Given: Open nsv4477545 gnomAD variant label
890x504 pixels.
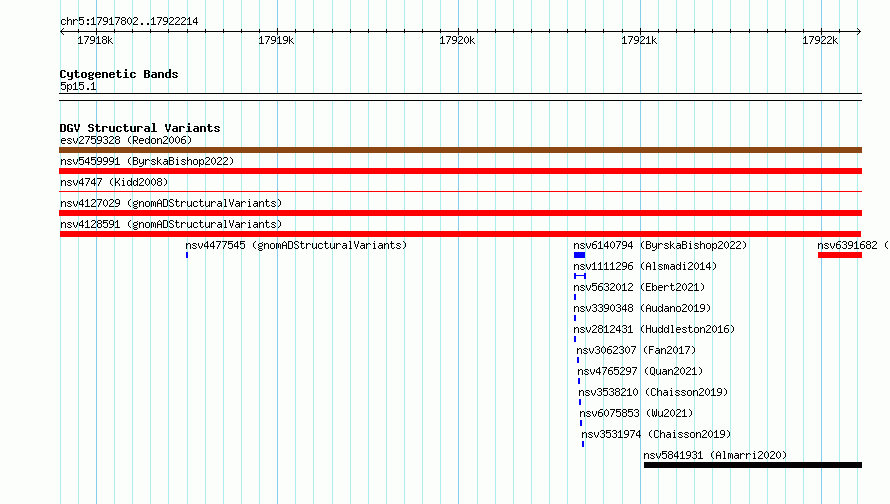Looking at the screenshot, I should (296, 245).
